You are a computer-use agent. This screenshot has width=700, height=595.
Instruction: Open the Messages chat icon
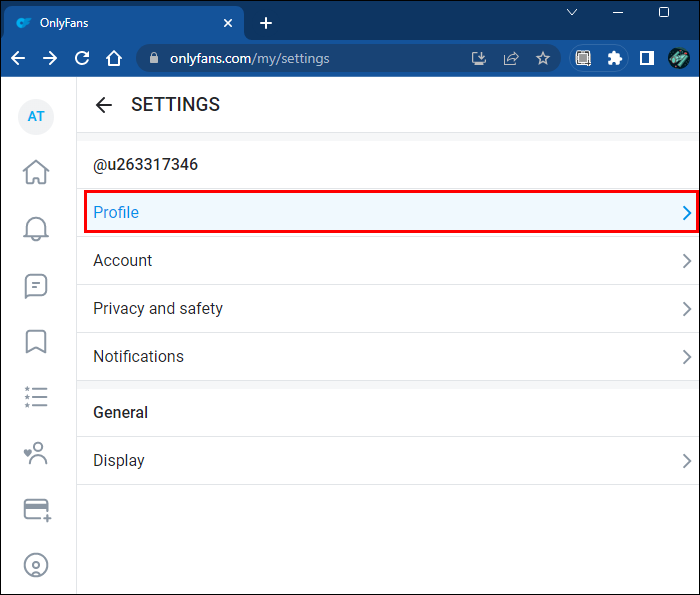[x=36, y=286]
